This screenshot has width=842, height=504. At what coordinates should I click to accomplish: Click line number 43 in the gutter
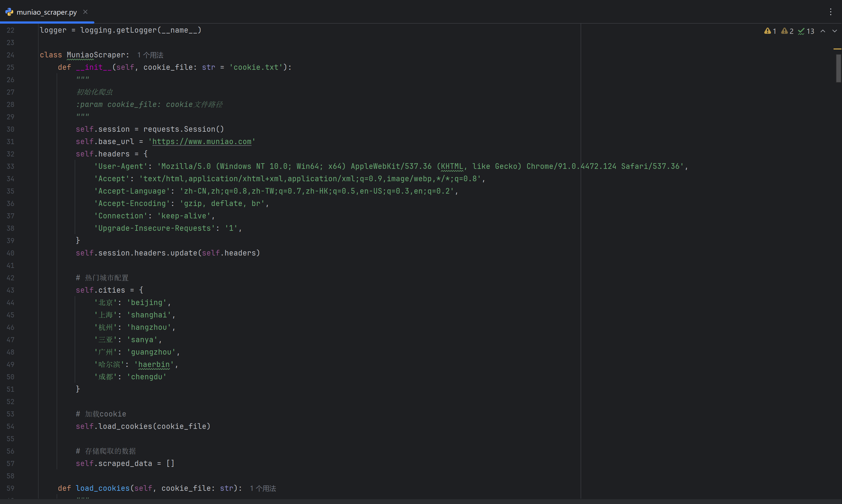pos(10,290)
